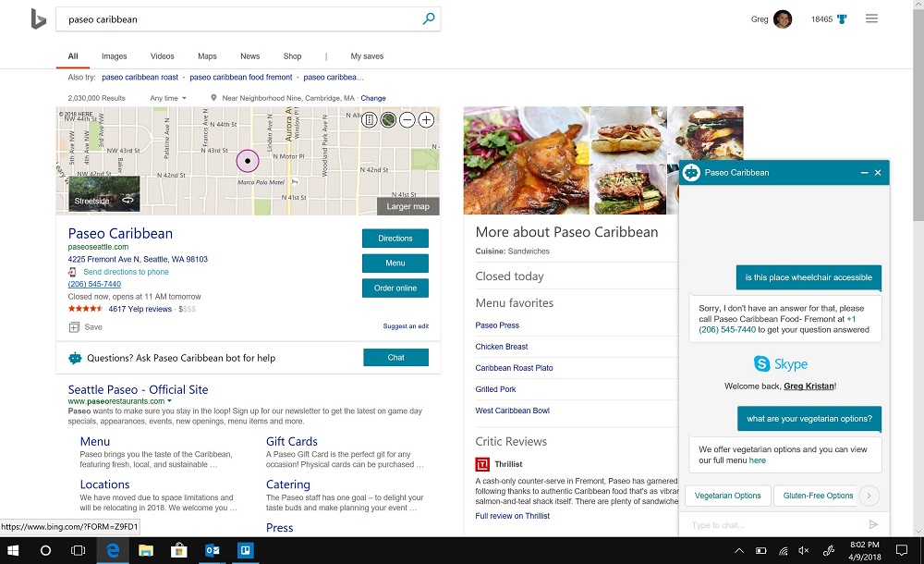Click the Order online button

click(395, 288)
